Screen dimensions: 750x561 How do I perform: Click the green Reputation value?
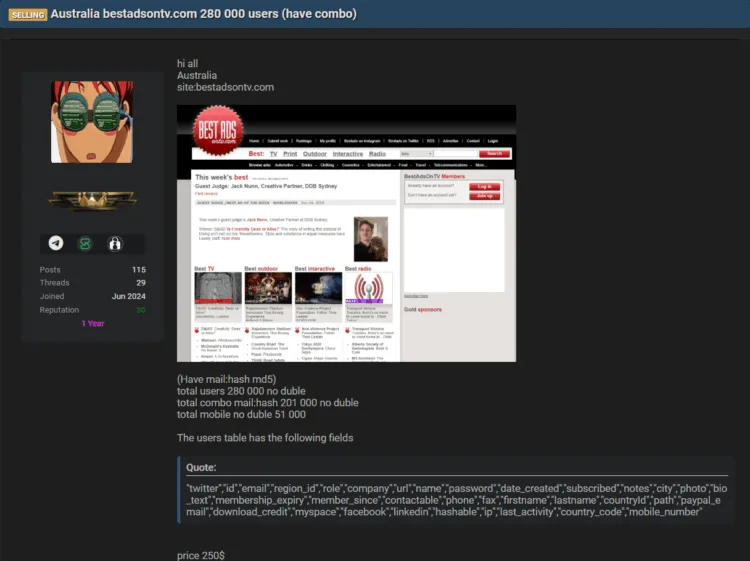[141, 310]
